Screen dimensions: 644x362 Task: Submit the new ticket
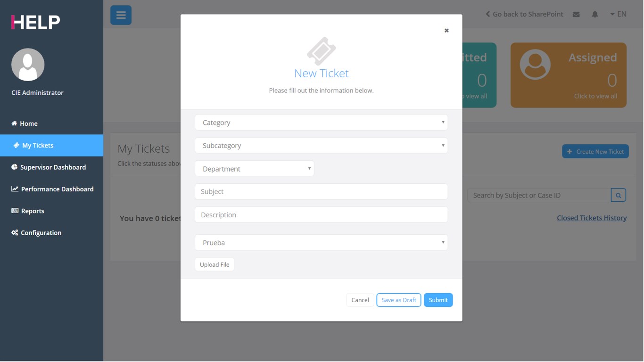click(x=438, y=300)
